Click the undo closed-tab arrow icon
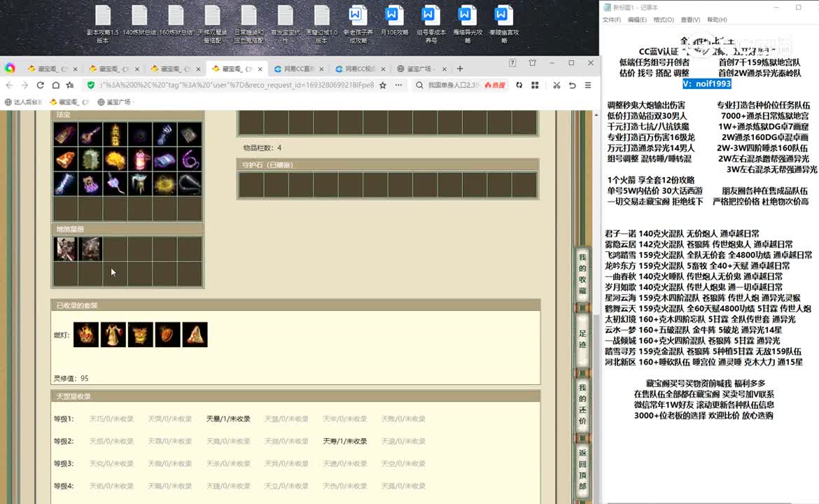This screenshot has width=819, height=504. click(573, 85)
